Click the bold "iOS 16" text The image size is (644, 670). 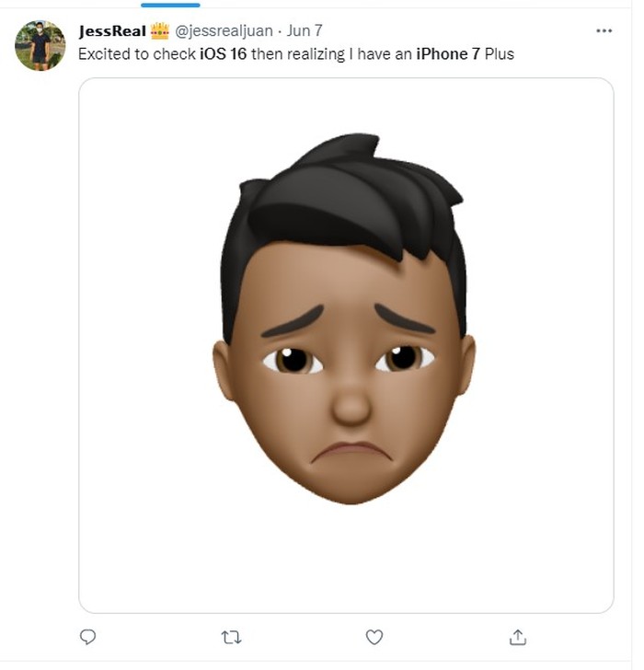click(x=223, y=54)
